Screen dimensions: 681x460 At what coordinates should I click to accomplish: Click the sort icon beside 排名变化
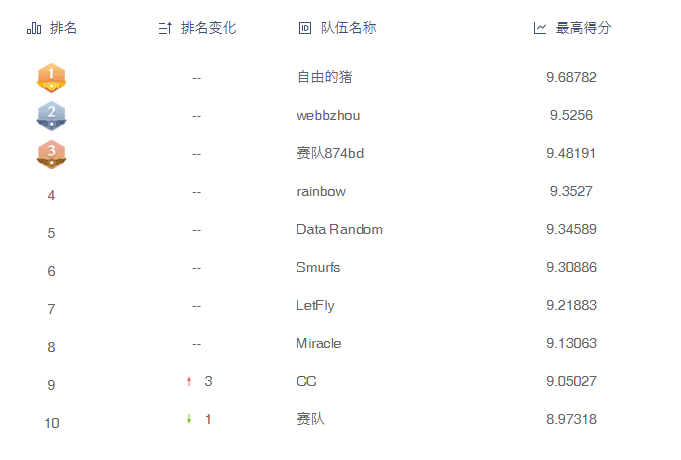[165, 28]
